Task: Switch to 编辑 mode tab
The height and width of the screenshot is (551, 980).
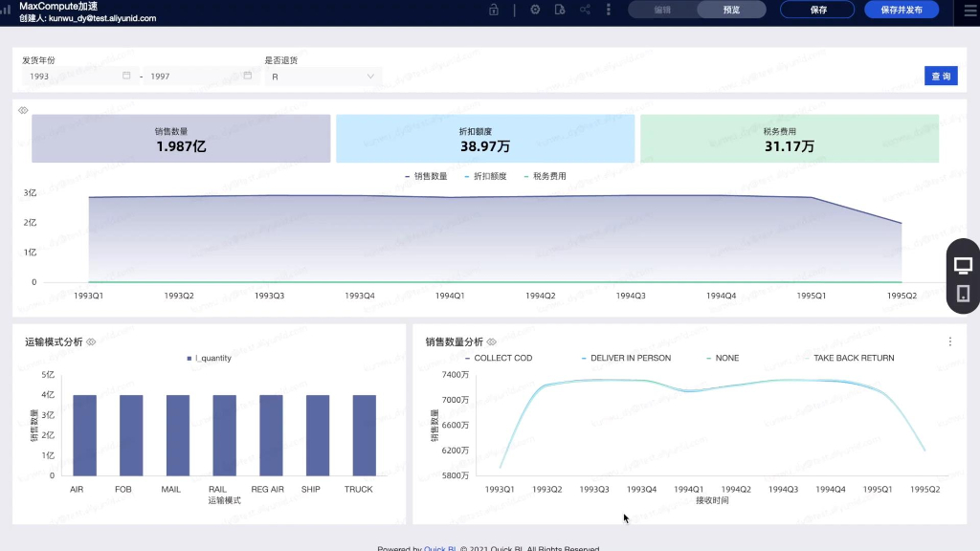Action: 662,10
